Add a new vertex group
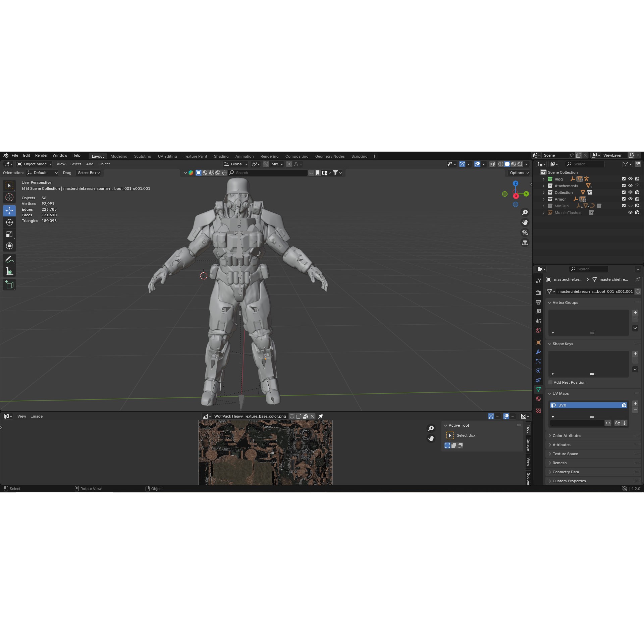This screenshot has width=644, height=644. pos(635,313)
